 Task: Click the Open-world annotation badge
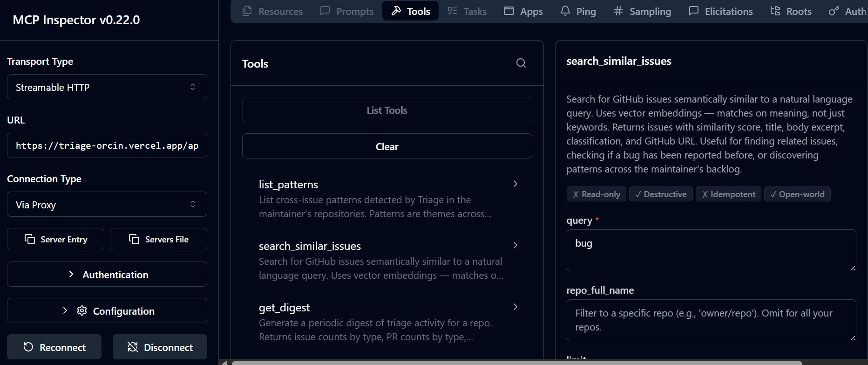coord(797,194)
